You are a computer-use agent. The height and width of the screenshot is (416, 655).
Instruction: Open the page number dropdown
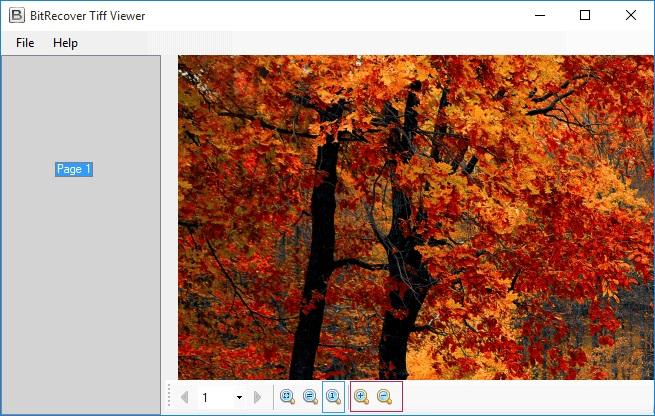pyautogui.click(x=239, y=397)
